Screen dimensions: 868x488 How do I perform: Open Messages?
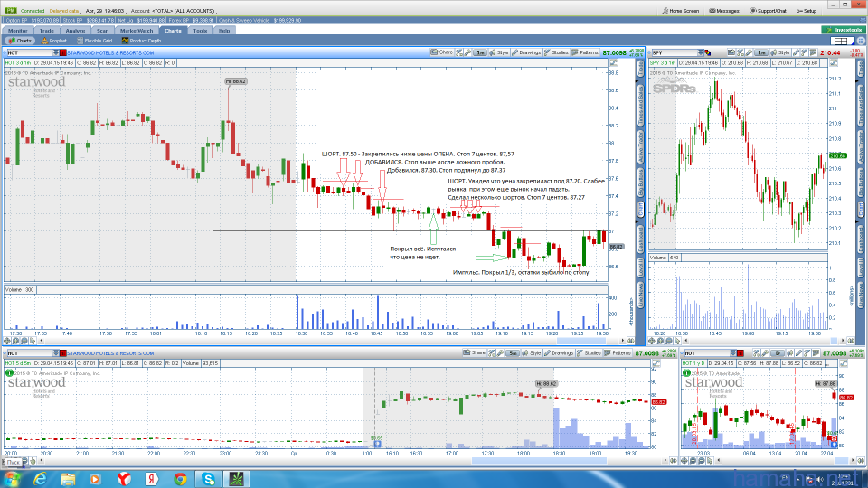[724, 11]
